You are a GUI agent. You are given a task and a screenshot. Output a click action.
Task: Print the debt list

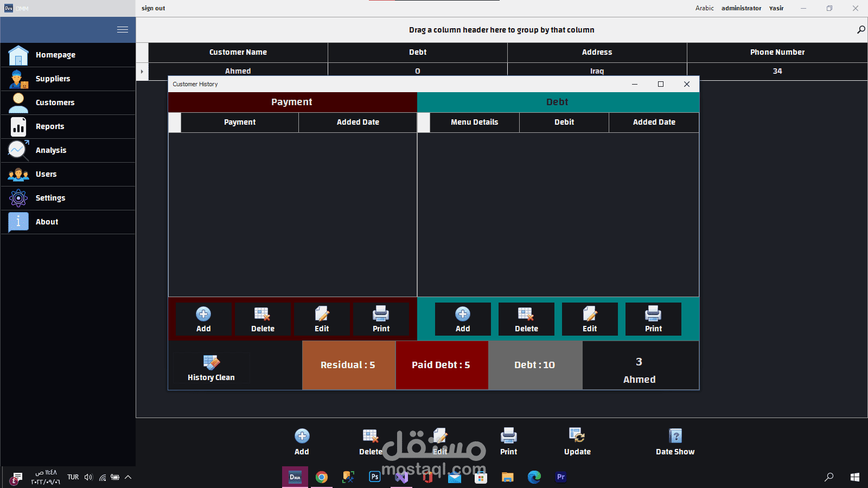[x=653, y=319]
